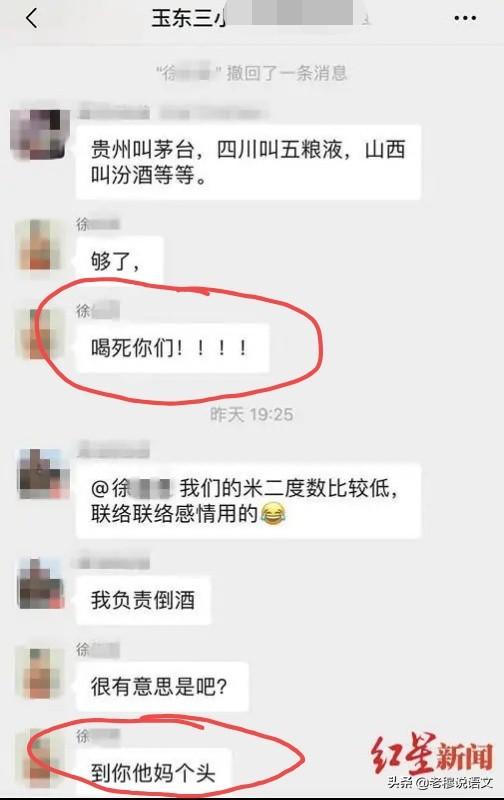Select the 我负责倒酒 message bubble
This screenshot has height=800, width=504.
coord(143,600)
